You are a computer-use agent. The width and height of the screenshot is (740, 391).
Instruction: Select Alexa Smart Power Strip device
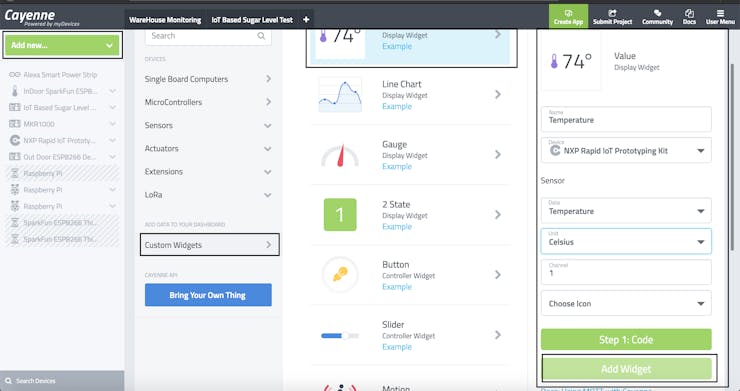tap(60, 75)
